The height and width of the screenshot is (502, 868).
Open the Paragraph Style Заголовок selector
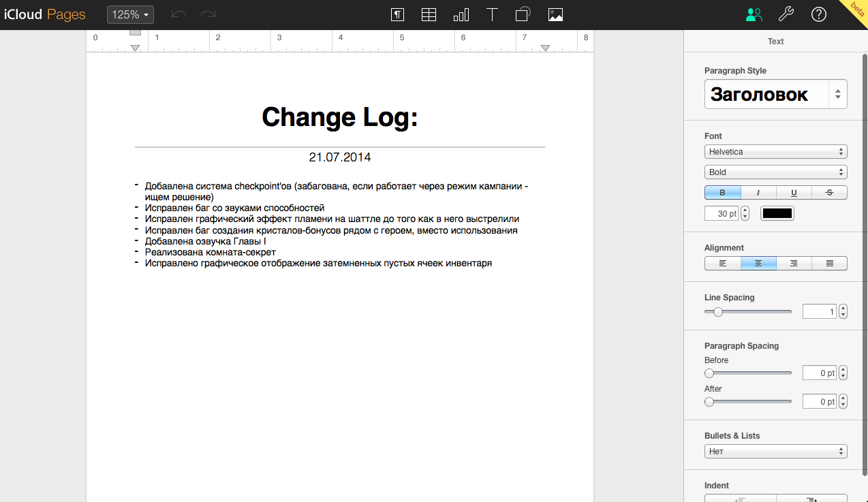776,94
